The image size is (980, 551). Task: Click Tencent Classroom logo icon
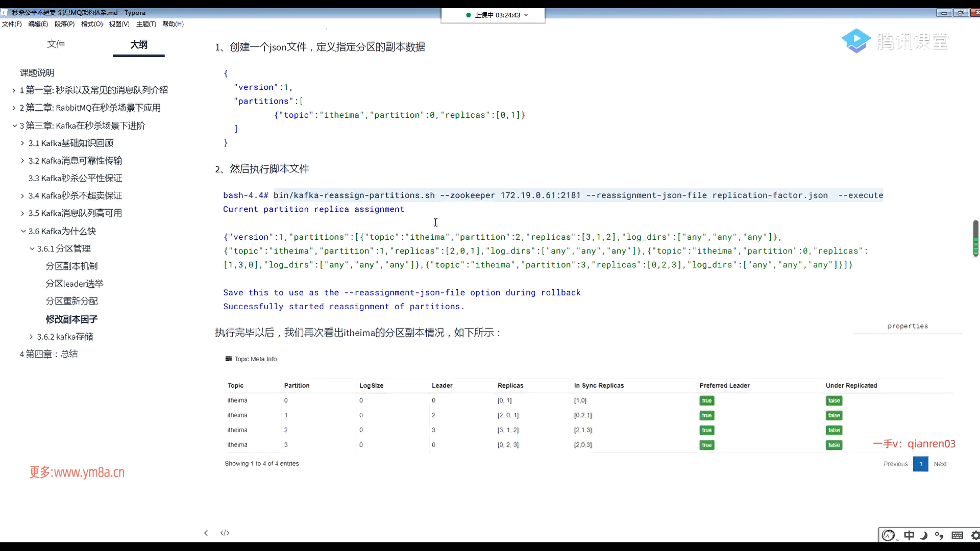point(856,41)
